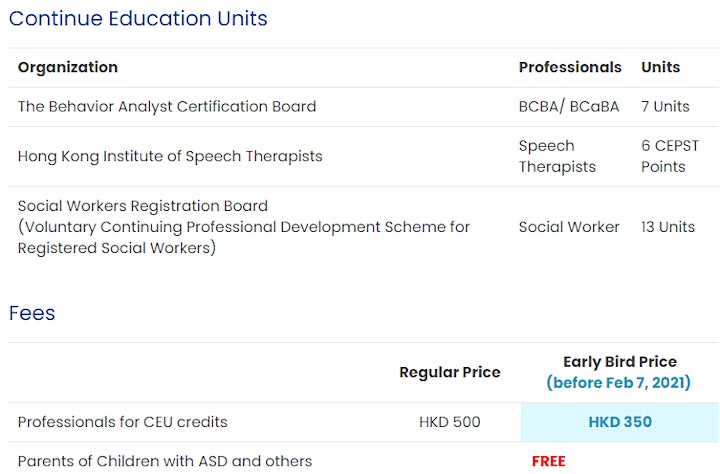Screen dimensions: 720x474
Task: Select Social Workers Registration Board text
Action: tap(143, 206)
